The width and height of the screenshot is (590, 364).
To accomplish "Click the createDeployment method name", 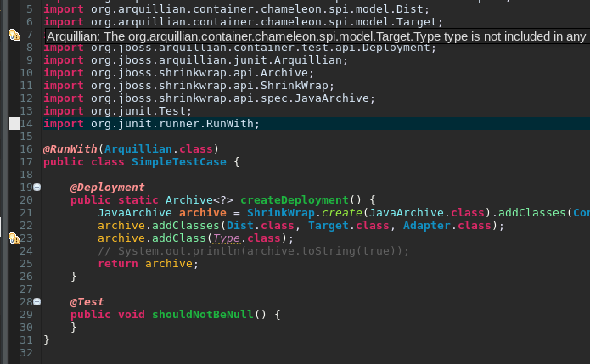I will 295,200.
